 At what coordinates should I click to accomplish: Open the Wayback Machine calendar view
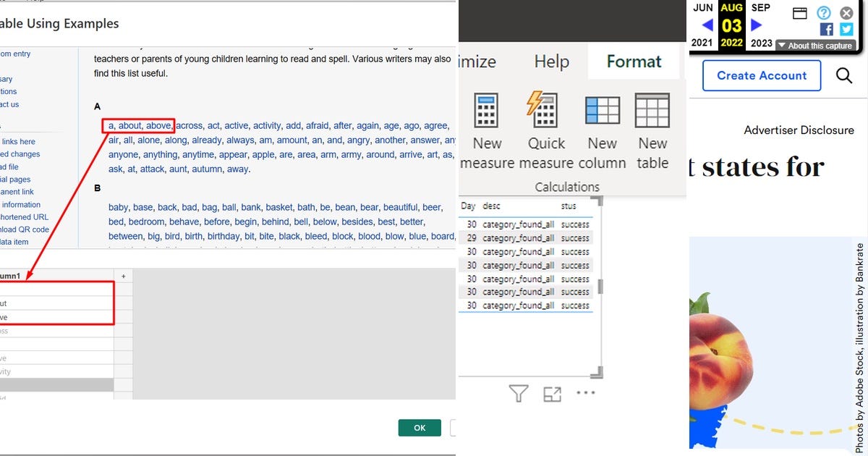(800, 13)
